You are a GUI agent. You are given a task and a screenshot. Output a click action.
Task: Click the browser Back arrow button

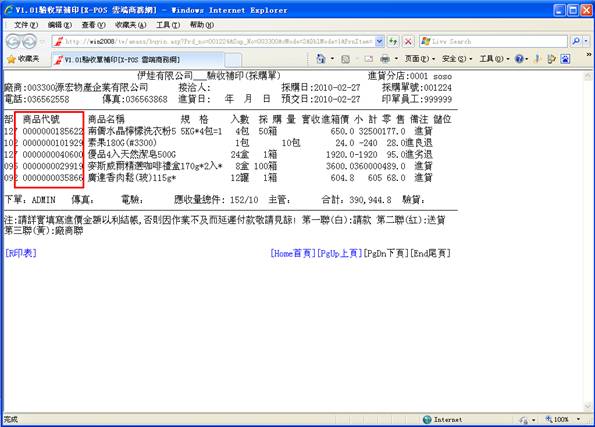tap(13, 41)
